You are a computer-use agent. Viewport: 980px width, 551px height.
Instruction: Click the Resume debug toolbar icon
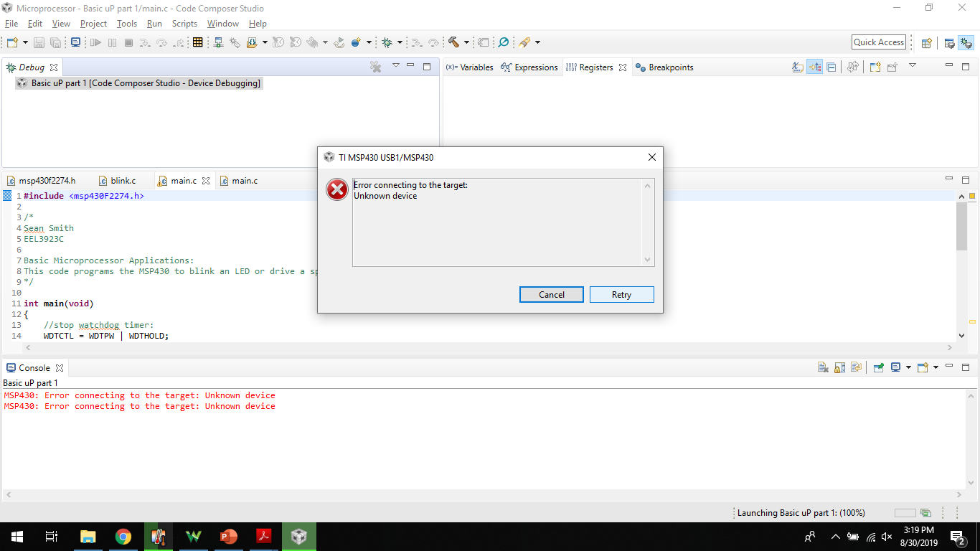95,43
